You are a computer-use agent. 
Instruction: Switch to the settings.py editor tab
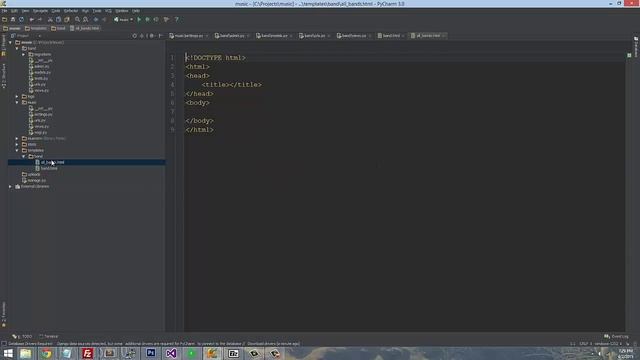tap(188, 36)
